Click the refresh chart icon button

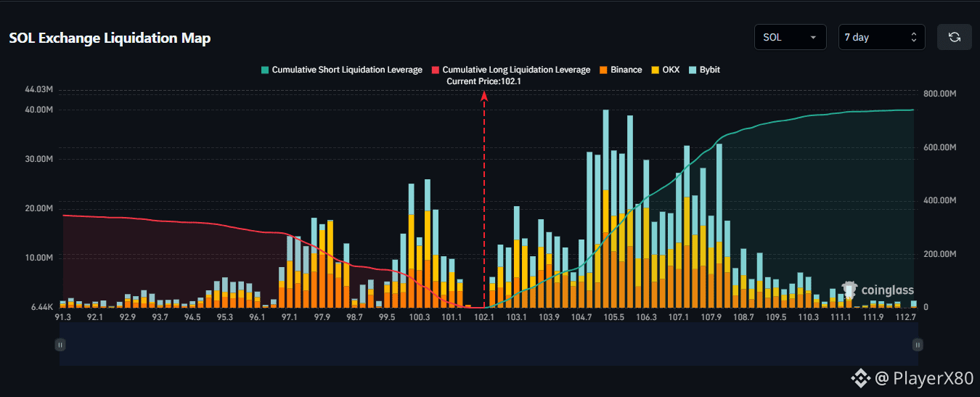[955, 37]
